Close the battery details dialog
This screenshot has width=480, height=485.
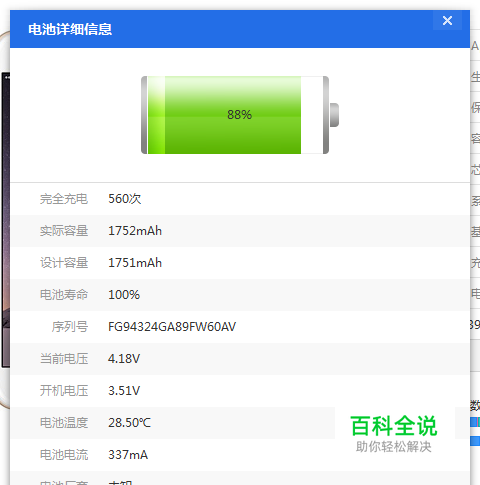click(x=447, y=21)
